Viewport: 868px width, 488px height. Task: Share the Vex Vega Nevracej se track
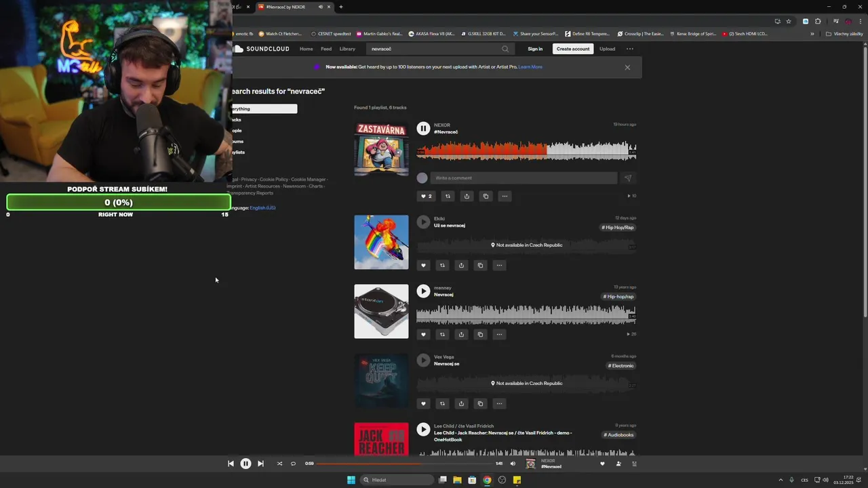[461, 404]
